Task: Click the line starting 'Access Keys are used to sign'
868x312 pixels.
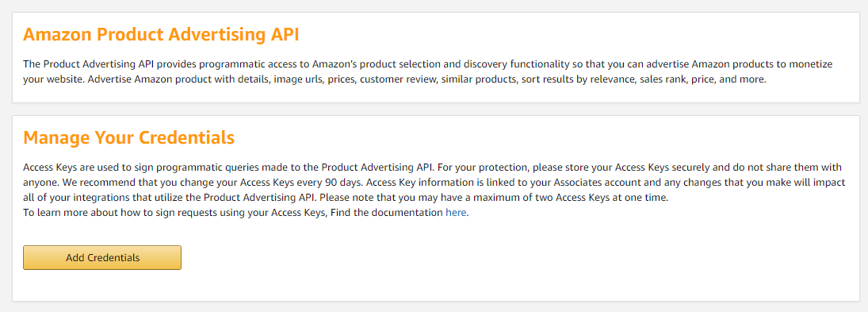Action: [432, 167]
